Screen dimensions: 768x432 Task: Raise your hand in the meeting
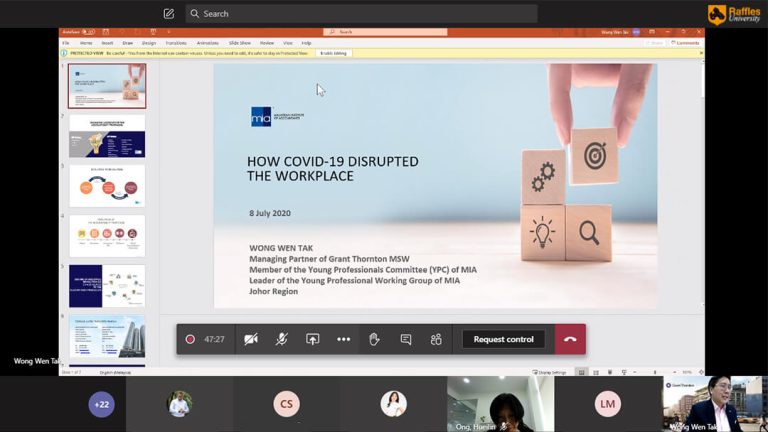click(374, 339)
